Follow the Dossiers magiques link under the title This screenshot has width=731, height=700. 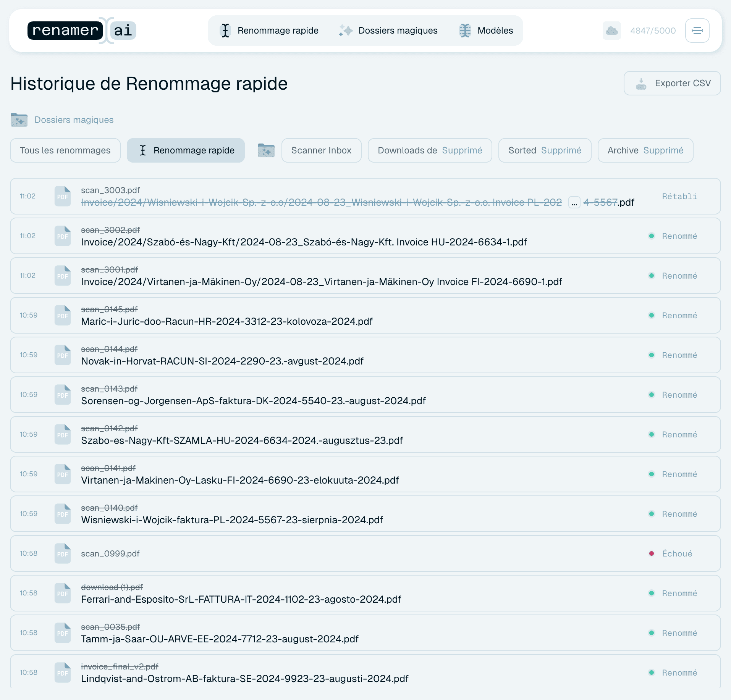[x=74, y=120]
